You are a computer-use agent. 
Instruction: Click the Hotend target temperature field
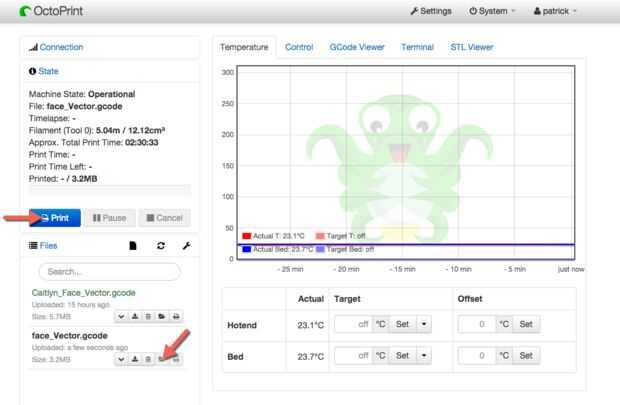pyautogui.click(x=353, y=324)
